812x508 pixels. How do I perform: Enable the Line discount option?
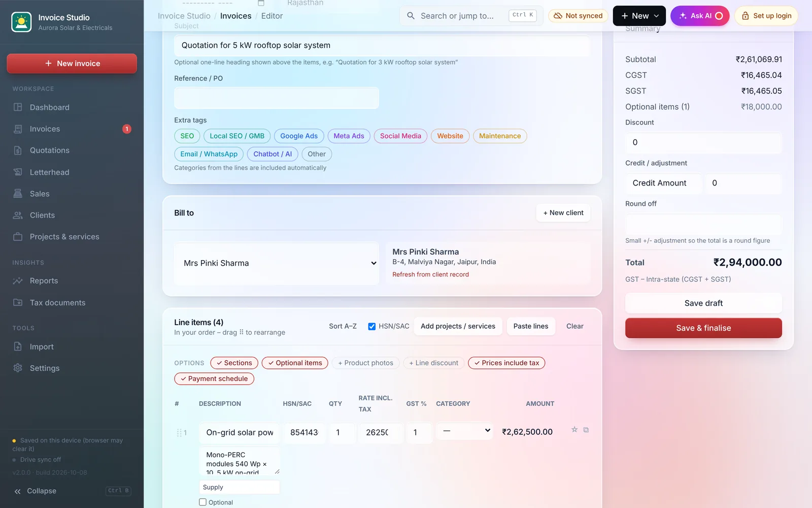point(434,363)
